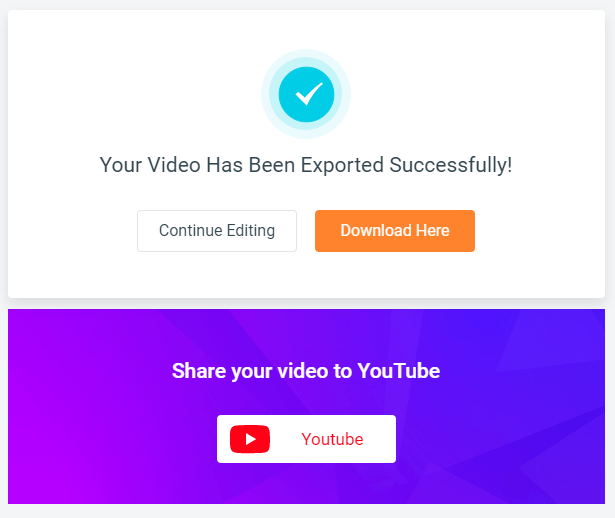
Task: Return to the editor via Continue Editing
Action: (217, 231)
